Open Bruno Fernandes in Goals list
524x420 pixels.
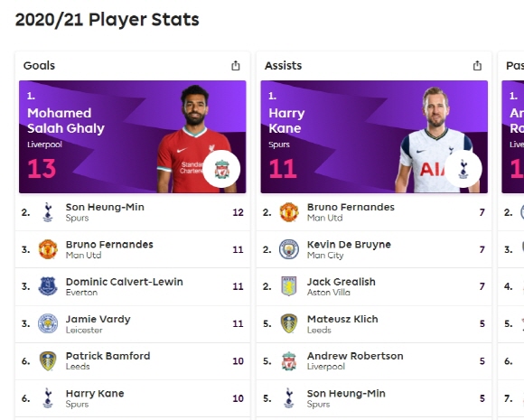[133, 249]
